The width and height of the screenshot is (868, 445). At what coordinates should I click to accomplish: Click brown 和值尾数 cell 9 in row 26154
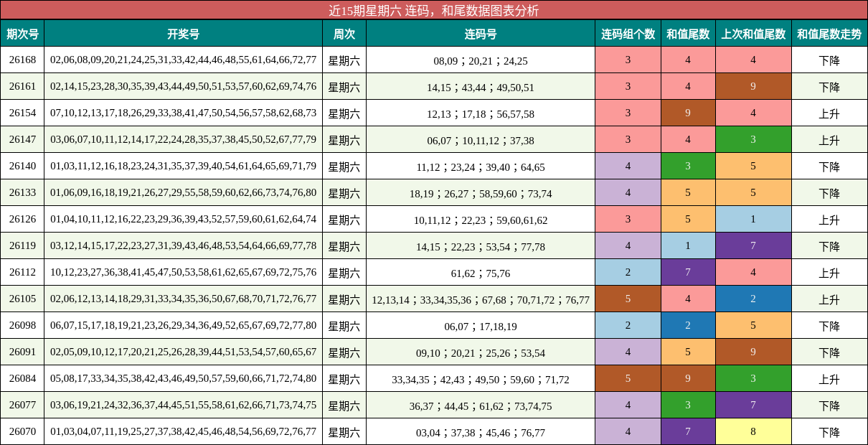point(688,113)
